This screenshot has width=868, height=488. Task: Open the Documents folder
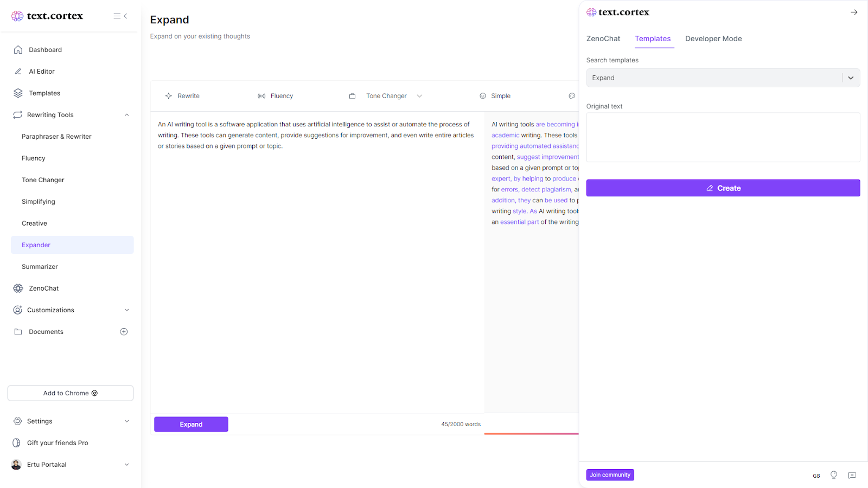(x=46, y=332)
